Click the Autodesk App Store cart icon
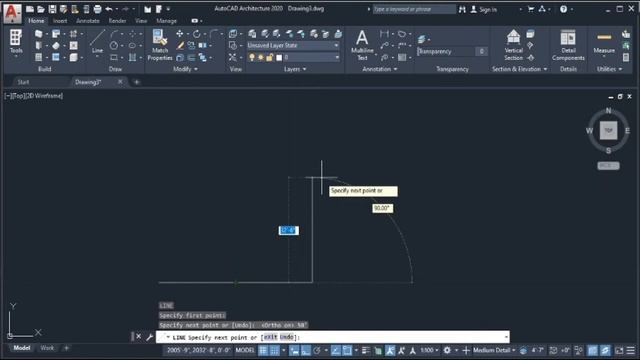Viewport: 640px width, 360px height. click(531, 9)
